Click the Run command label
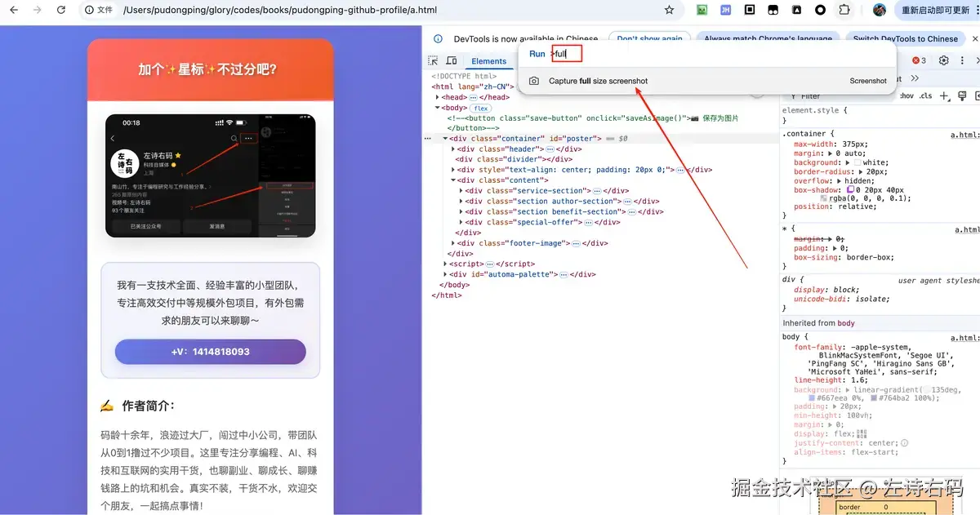 click(x=537, y=53)
